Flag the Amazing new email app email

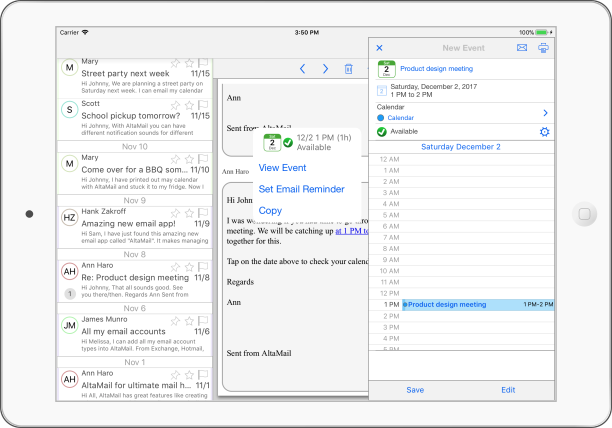(203, 213)
